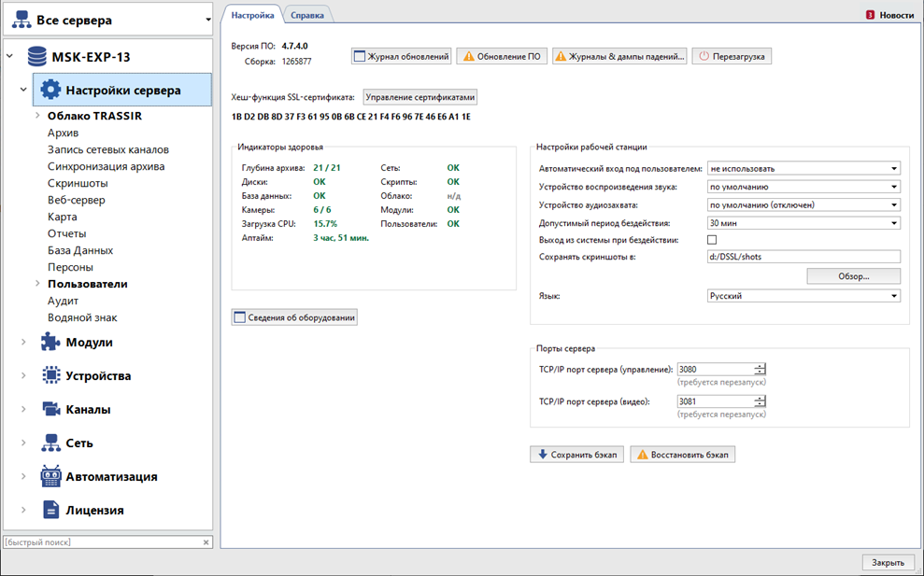
Task: Click the camera icon next to Каналы
Action: pos(50,410)
